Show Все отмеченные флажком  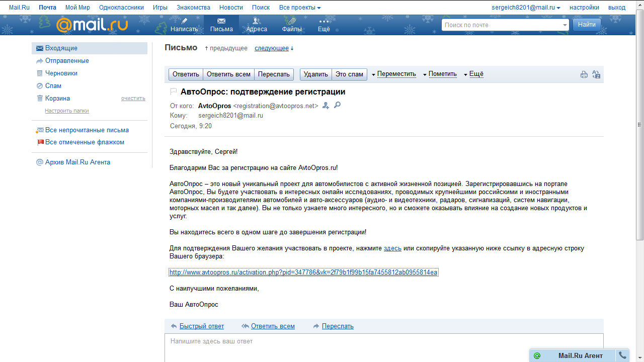pos(85,142)
